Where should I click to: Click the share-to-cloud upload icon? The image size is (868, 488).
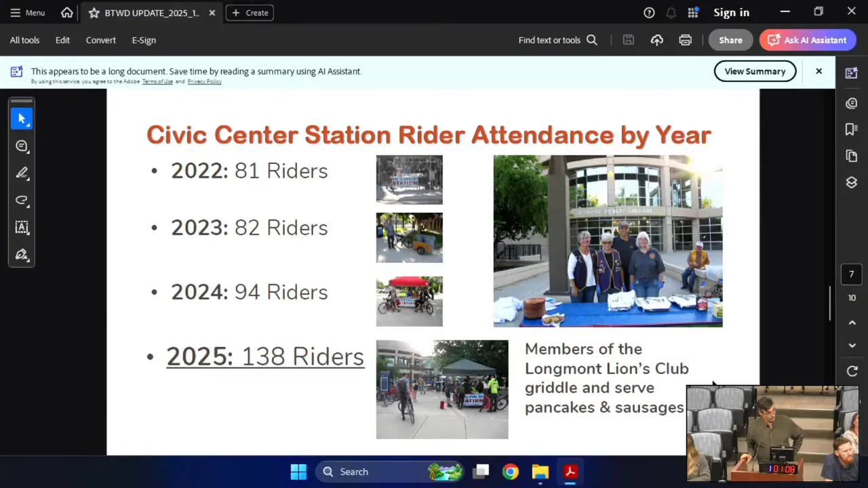(656, 40)
